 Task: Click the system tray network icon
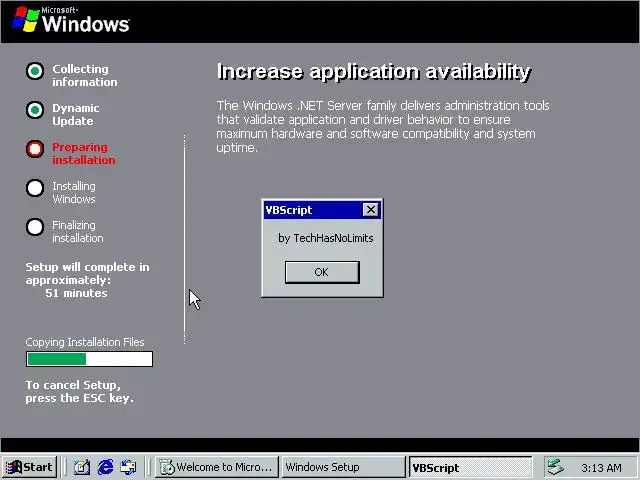556,467
